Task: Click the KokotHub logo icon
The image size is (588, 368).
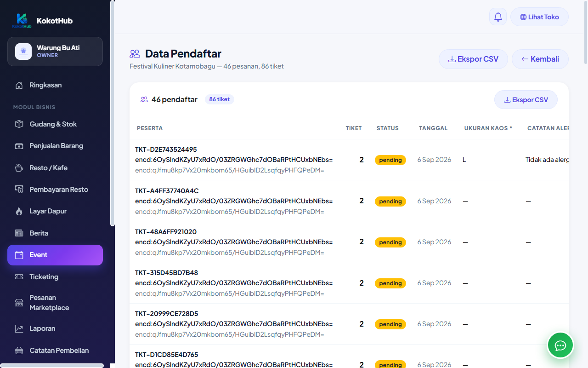Action: (22, 20)
